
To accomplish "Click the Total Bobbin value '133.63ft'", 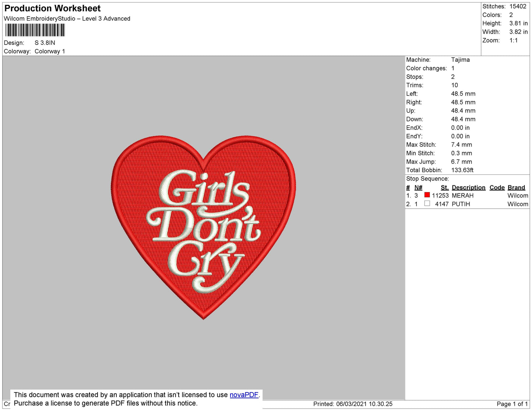I will (x=462, y=170).
